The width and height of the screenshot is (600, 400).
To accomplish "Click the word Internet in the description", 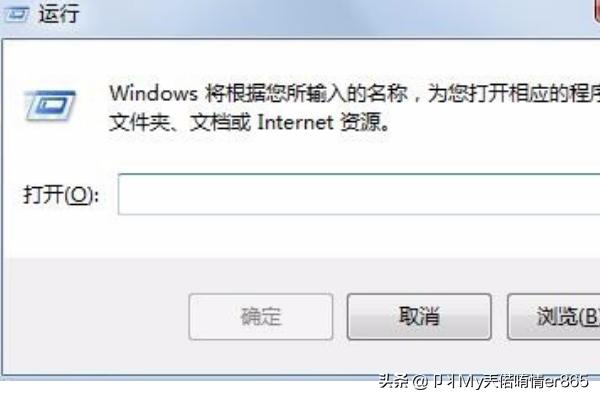I will (295, 122).
